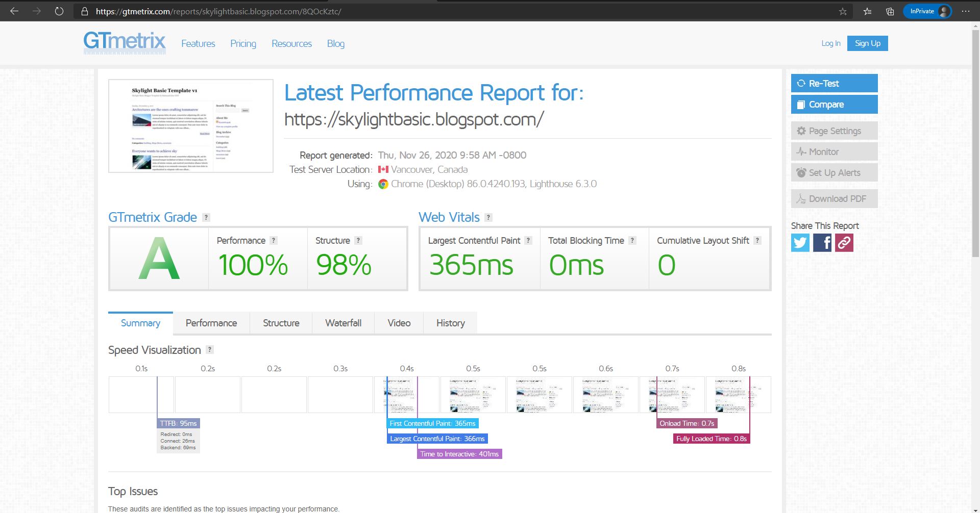This screenshot has width=980, height=513.
Task: Click the 100% Performance score
Action: tap(253, 265)
